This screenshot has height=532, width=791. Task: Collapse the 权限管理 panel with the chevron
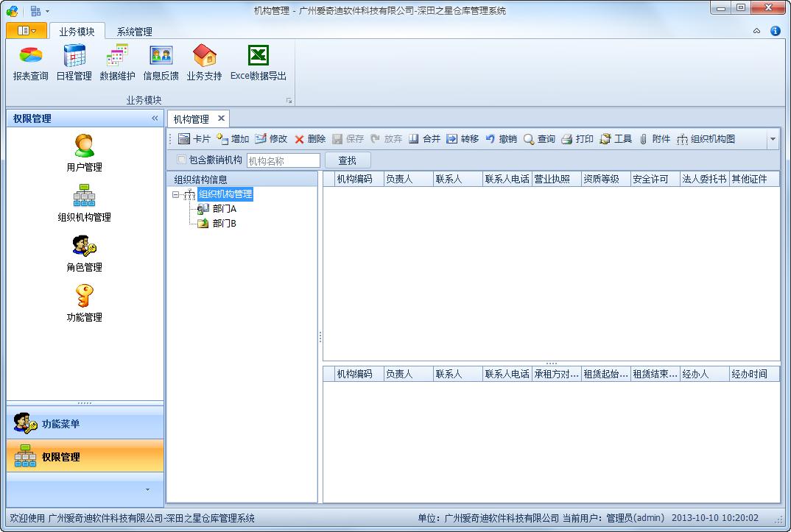153,118
